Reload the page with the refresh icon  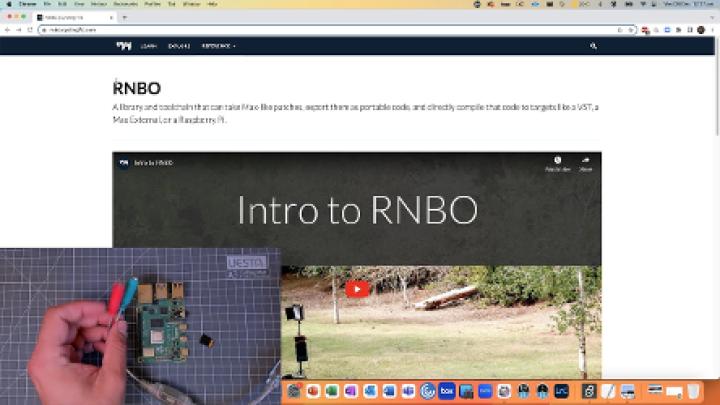(30, 30)
